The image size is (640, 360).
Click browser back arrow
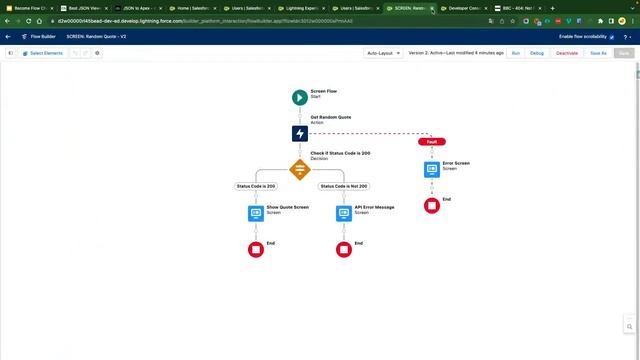coord(7,21)
